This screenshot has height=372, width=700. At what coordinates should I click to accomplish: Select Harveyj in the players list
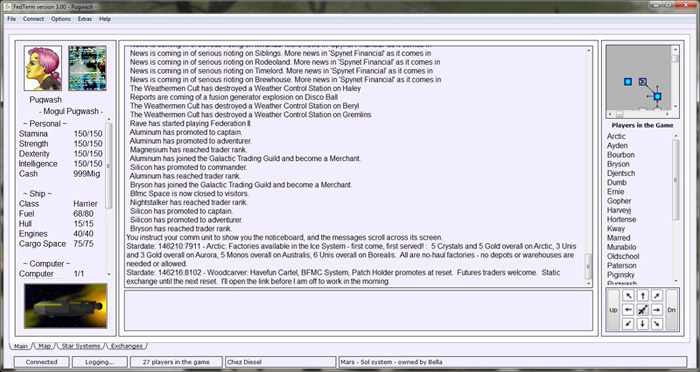pos(619,210)
